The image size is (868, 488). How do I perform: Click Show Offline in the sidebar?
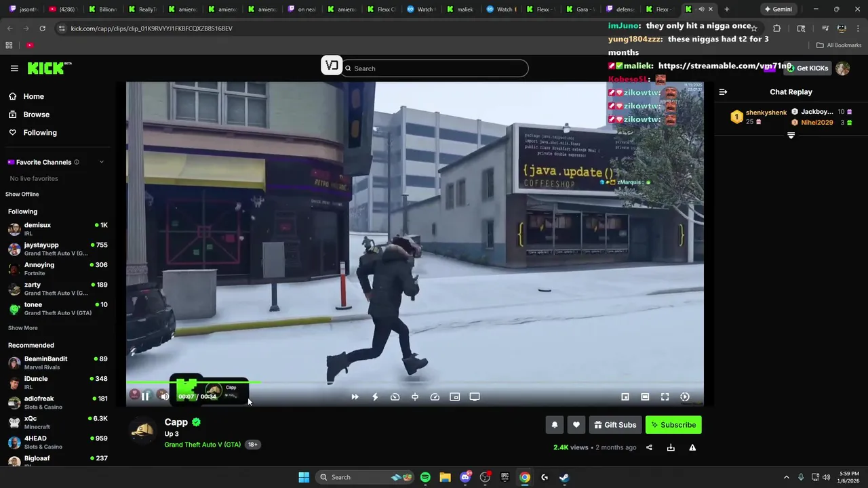tap(22, 195)
